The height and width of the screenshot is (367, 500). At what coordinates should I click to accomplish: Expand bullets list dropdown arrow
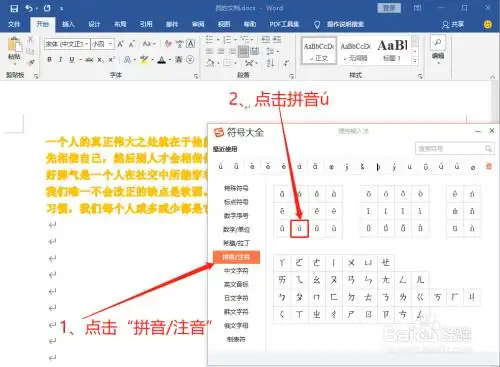[218, 40]
